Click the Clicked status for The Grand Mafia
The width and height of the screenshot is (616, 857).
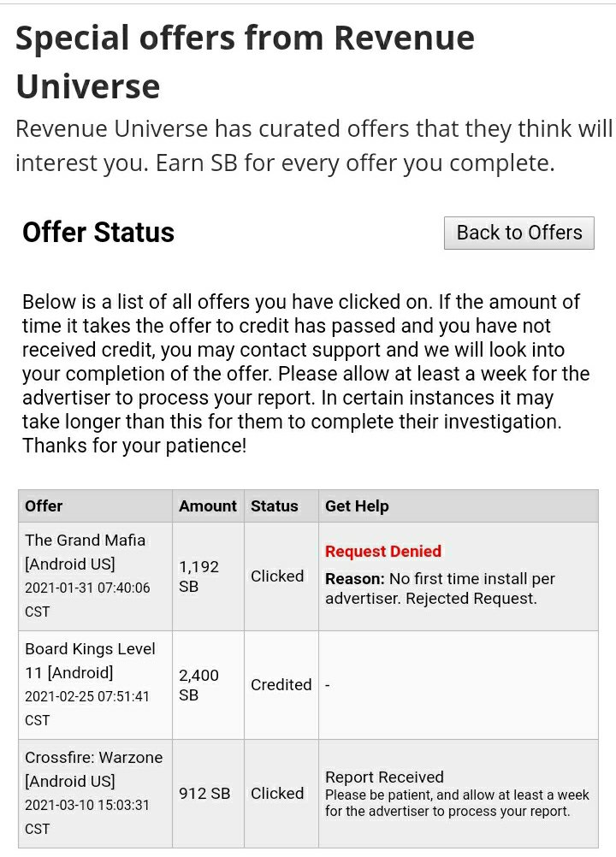[277, 576]
